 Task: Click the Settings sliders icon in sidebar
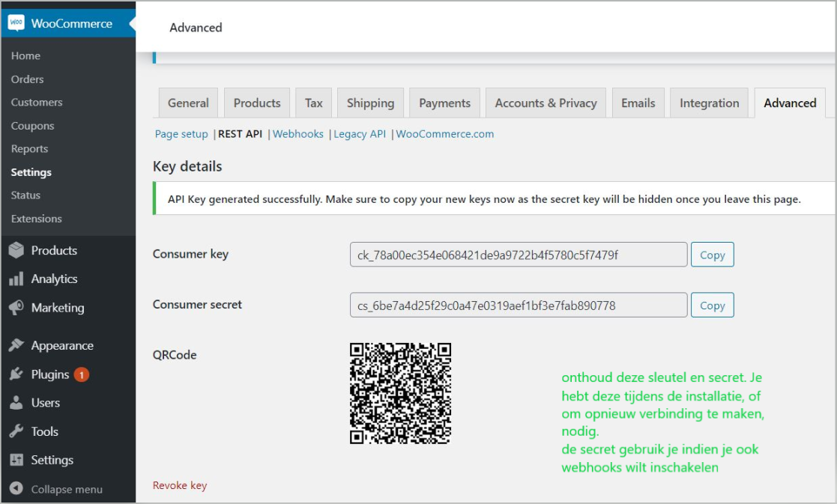coord(16,460)
